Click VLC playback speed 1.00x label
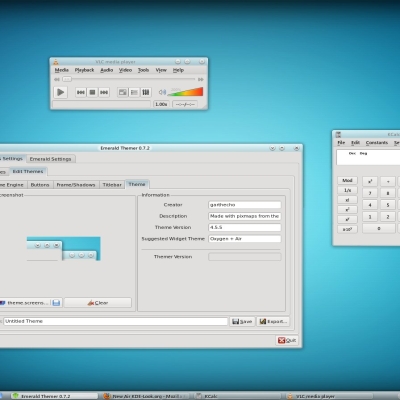Image resolution: width=400 pixels, height=400 pixels. pyautogui.click(x=161, y=104)
